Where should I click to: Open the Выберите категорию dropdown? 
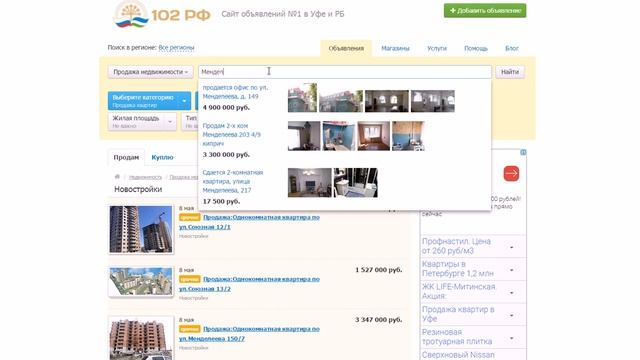149,101
